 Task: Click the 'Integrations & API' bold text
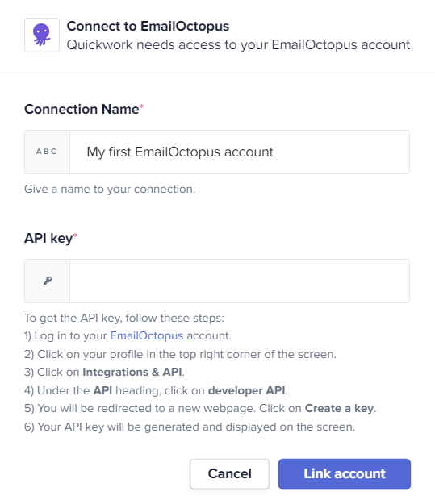(132, 373)
